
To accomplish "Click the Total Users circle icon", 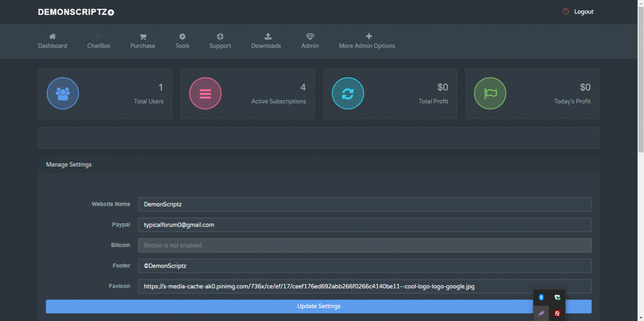I will click(x=63, y=94).
